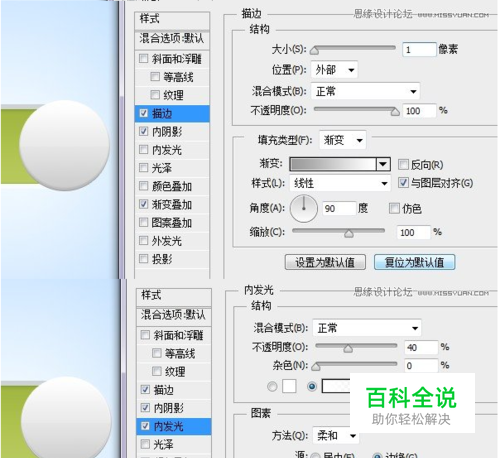The width and height of the screenshot is (500, 458).
Task: Enable 纹理 checkbox in the Stroke dialog
Action: point(155,95)
